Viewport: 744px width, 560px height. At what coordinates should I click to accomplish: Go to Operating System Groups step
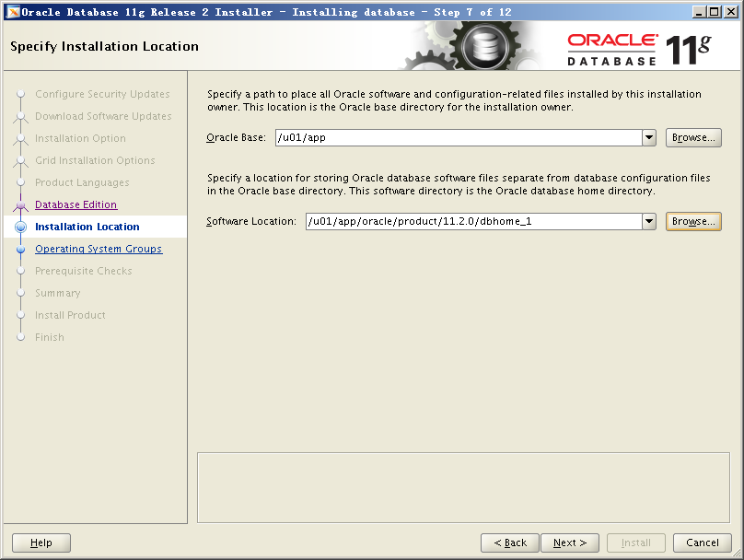(x=98, y=249)
